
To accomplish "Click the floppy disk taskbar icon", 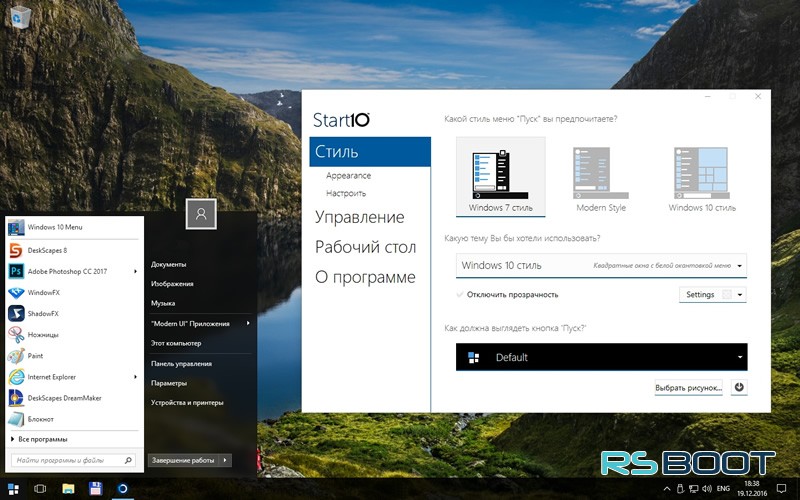I will coord(95,489).
